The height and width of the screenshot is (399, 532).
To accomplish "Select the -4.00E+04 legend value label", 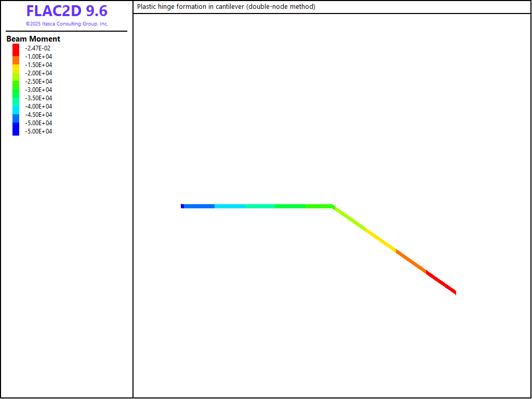I will [x=38, y=107].
